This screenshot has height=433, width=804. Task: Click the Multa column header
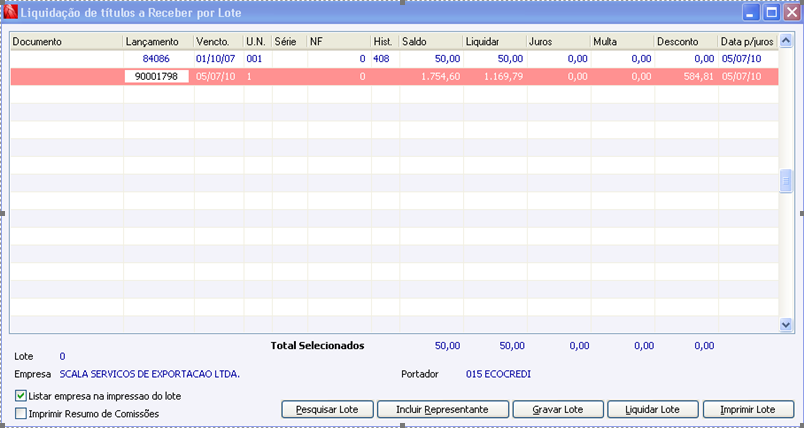[x=622, y=42]
